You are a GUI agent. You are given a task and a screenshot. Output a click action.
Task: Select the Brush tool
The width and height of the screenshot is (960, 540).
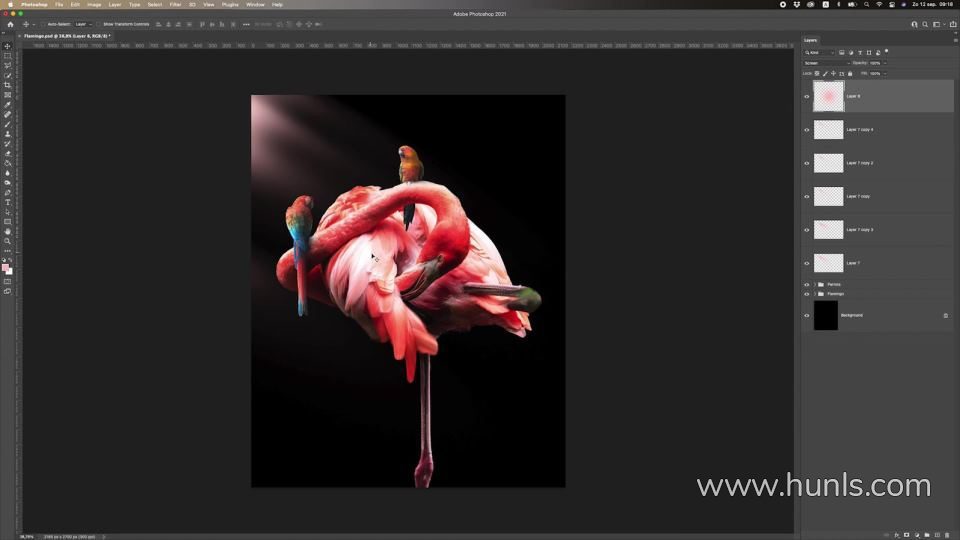7,124
